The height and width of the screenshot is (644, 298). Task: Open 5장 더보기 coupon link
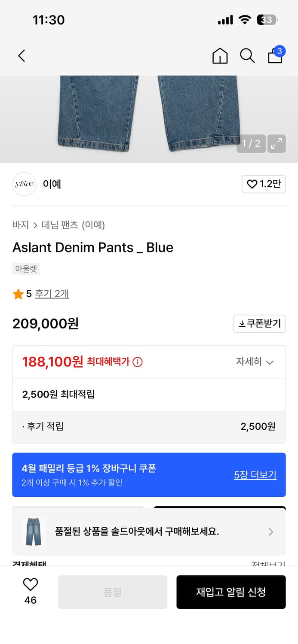point(255,475)
